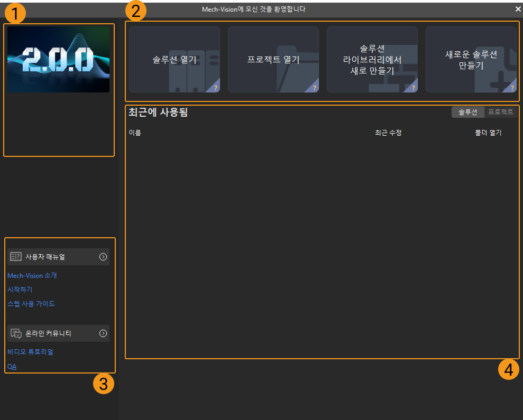
Task: Choose 솔루션 라이브러리에서 새로 만들기 card
Action: point(372,59)
